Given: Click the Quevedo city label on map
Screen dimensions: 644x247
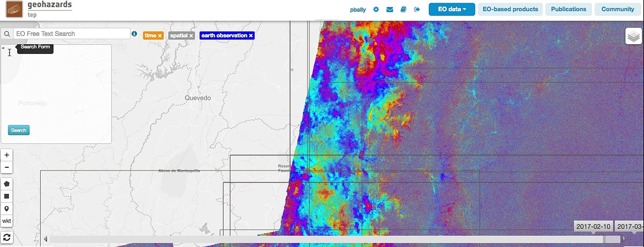Looking at the screenshot, I should [198, 98].
